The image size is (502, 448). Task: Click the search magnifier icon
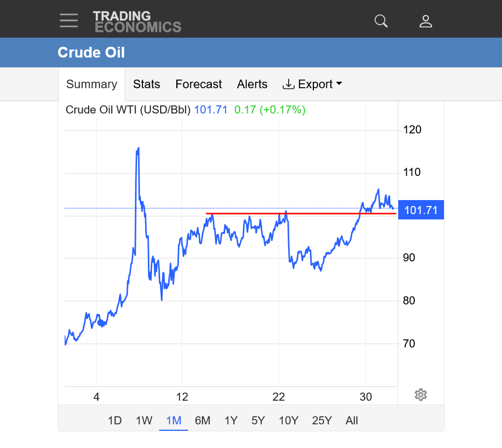[x=381, y=21]
